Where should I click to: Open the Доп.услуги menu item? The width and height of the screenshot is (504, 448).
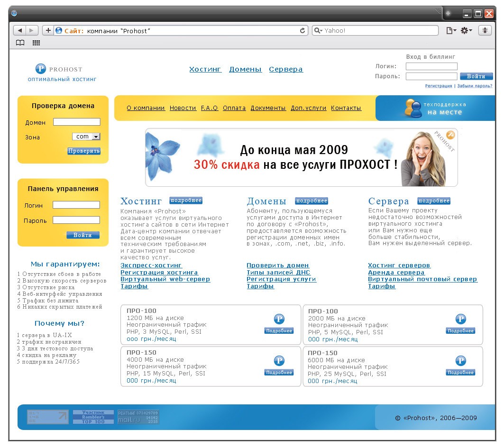pos(309,108)
